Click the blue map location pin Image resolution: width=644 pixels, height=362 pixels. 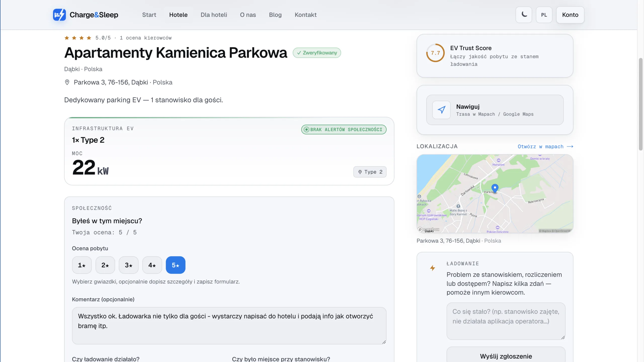495,188
